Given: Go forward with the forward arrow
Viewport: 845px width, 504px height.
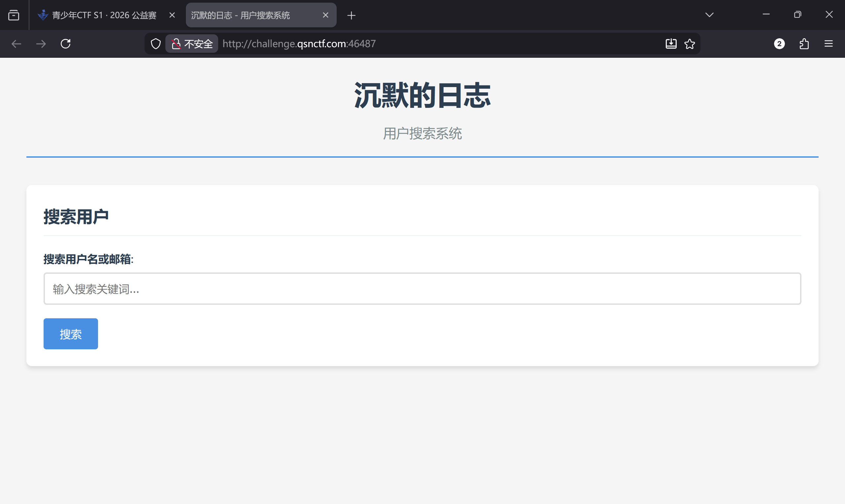Looking at the screenshot, I should [x=41, y=44].
